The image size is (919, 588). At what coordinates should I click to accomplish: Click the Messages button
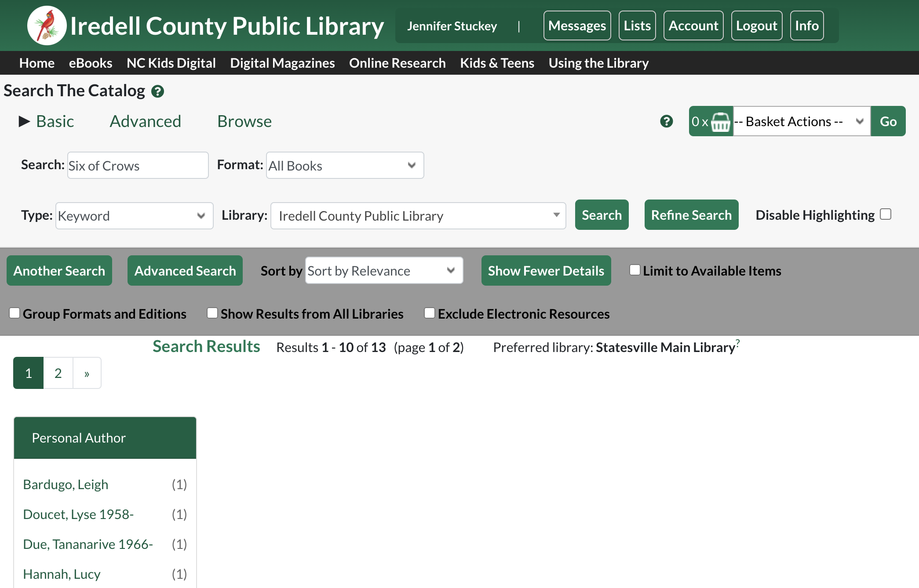click(577, 25)
